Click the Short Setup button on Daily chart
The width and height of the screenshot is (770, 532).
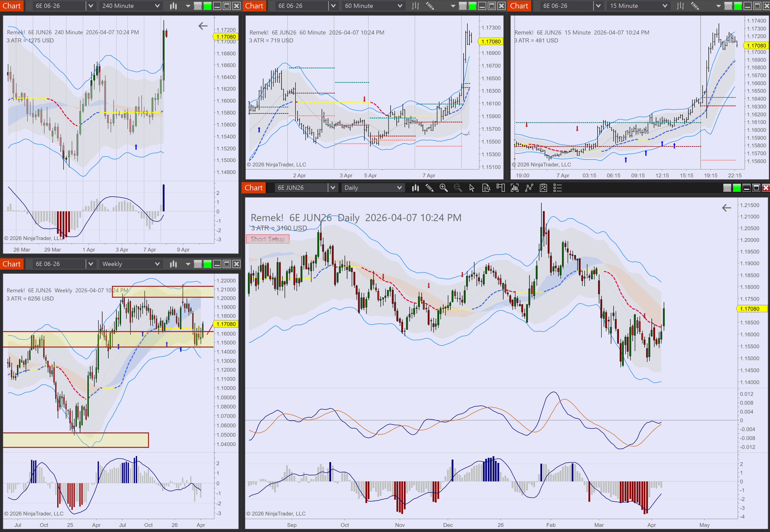(268, 239)
